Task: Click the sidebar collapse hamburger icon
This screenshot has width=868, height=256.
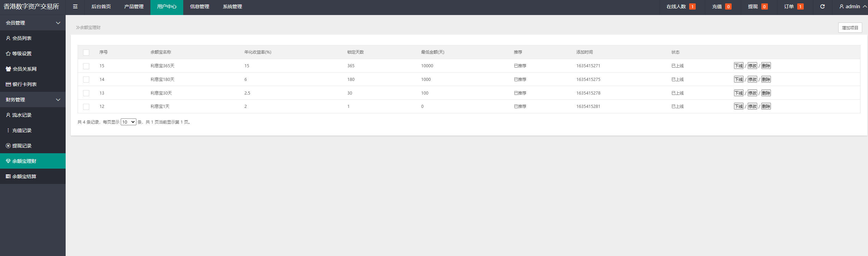Action: pos(75,6)
